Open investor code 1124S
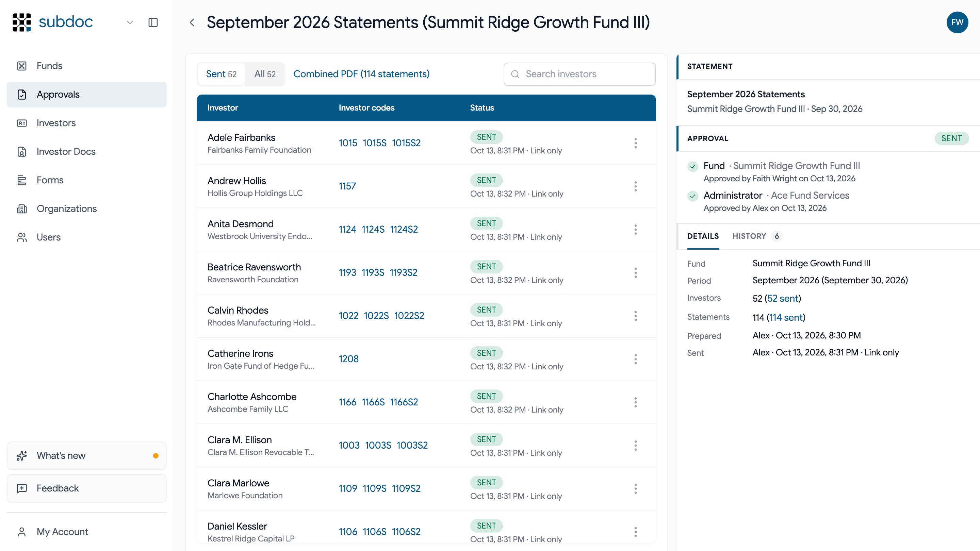 (373, 229)
